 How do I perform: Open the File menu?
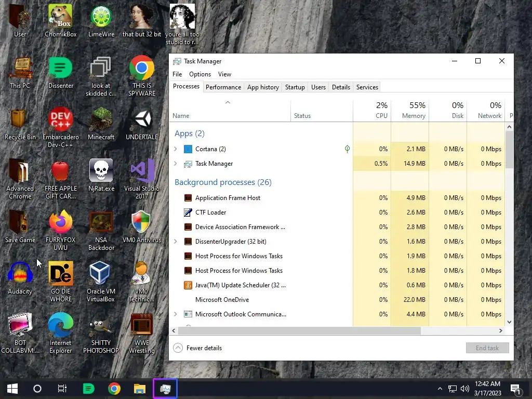[177, 74]
